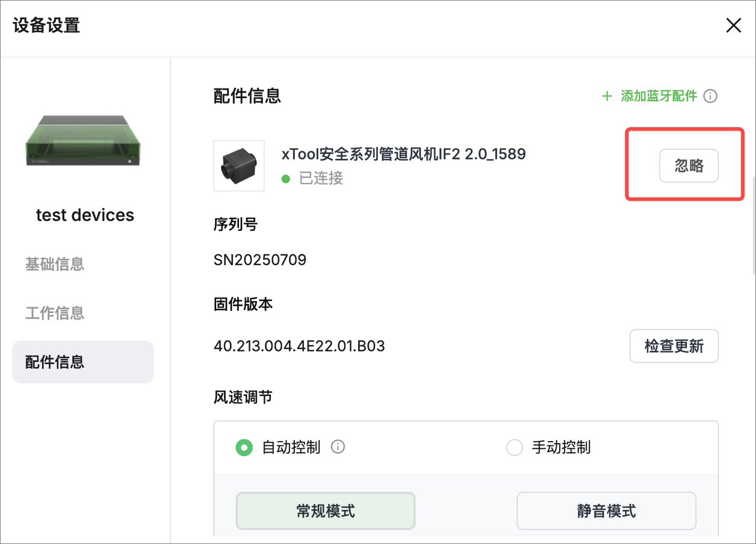
Task: Select the 配件信息 tab
Action: [82, 362]
